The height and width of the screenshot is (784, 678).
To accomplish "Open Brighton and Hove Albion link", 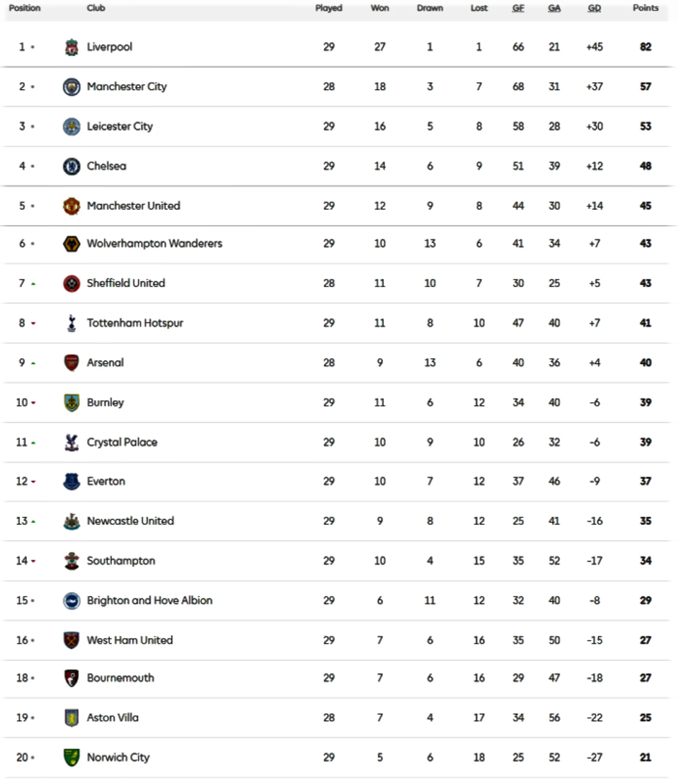I will pyautogui.click(x=150, y=601).
